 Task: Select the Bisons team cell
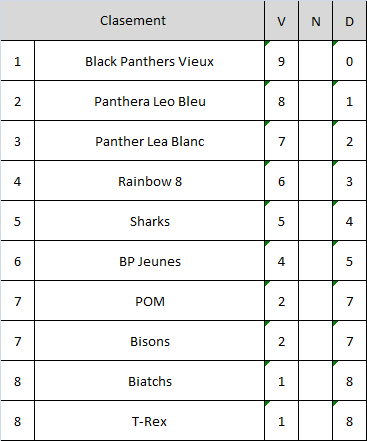[x=149, y=341]
